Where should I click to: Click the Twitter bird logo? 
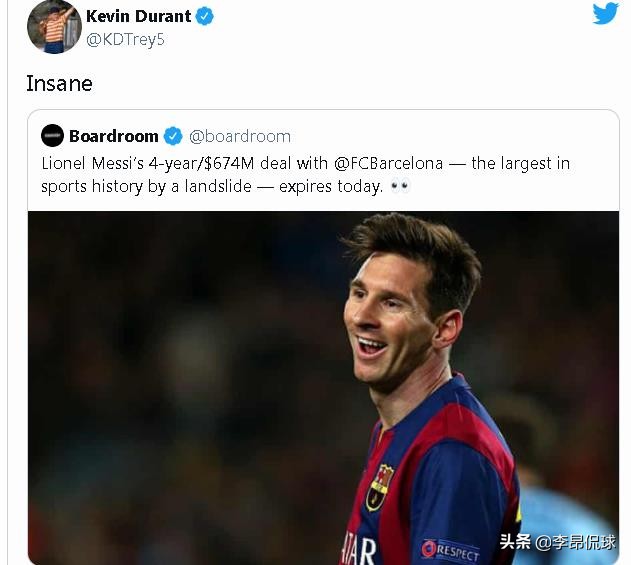pyautogui.click(x=605, y=14)
